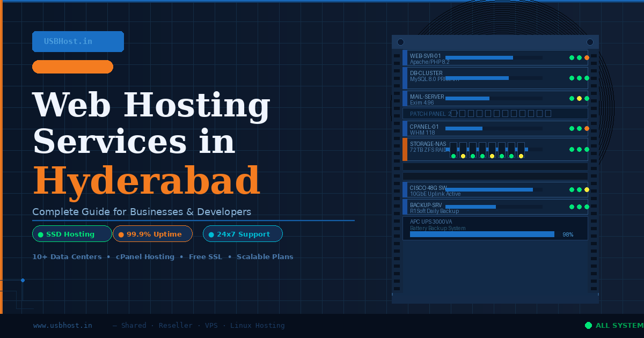Click the orange status LED on WEB-SVR-01
Viewport: 644px width, 338px height.
(587, 57)
